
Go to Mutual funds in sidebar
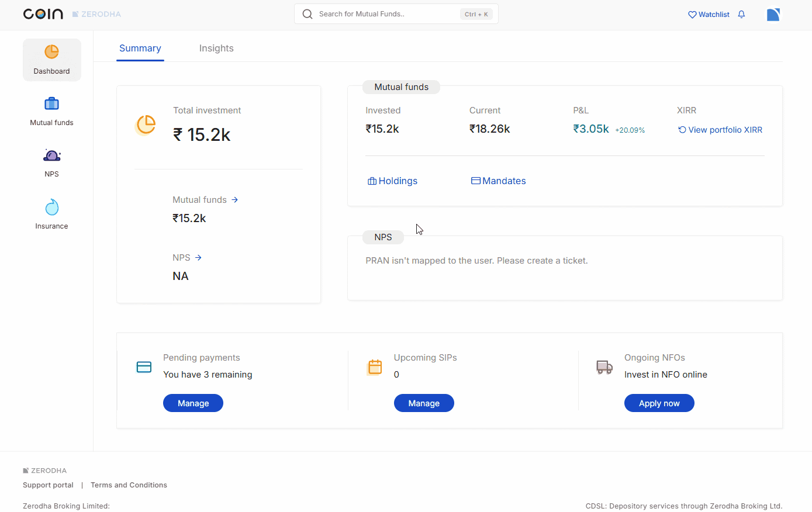51,111
